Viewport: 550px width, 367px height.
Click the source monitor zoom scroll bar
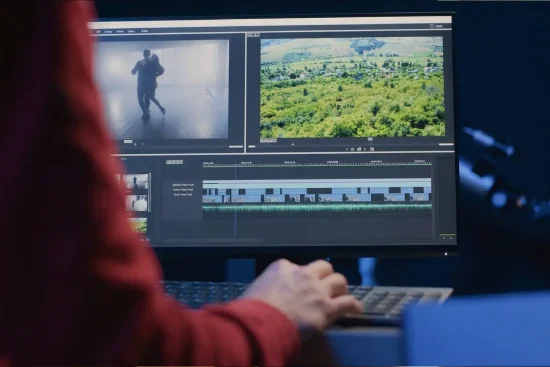pyautogui.click(x=236, y=147)
